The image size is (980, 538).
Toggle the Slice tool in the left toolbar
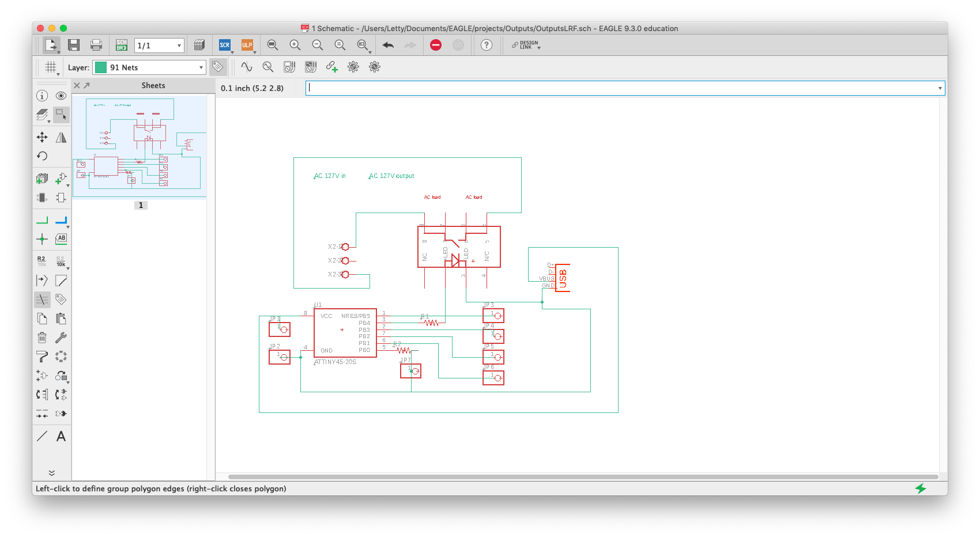click(42, 300)
